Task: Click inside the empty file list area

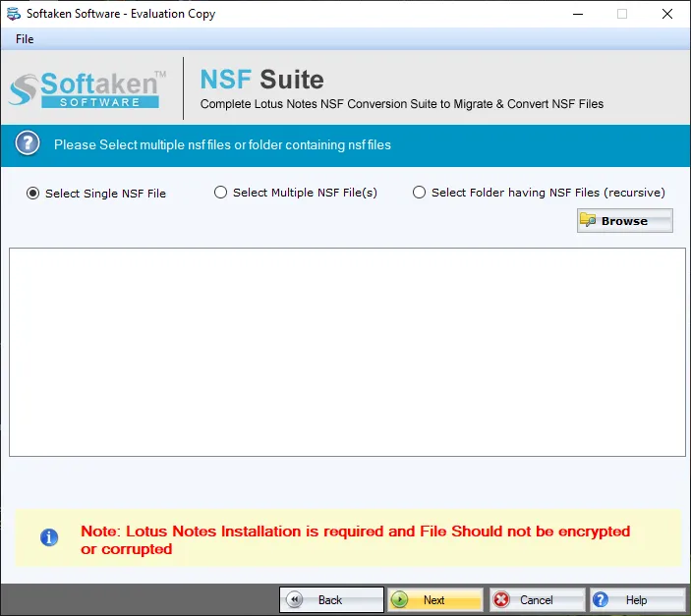Action: (347, 352)
